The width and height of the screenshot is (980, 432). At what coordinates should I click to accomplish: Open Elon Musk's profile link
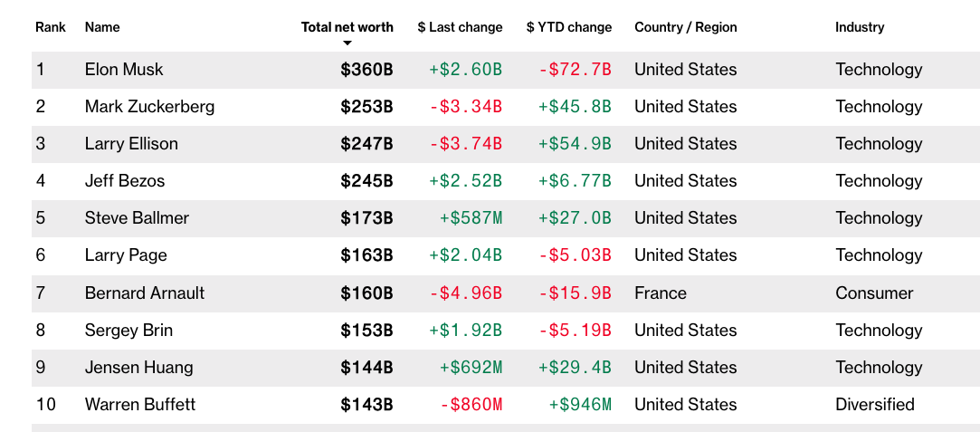(x=124, y=70)
